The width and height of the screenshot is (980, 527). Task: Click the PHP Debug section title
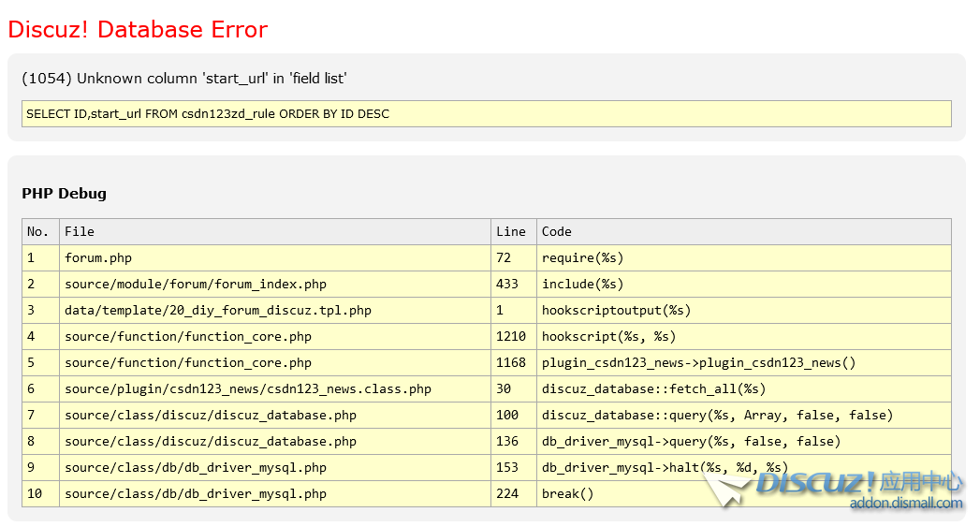coord(64,194)
